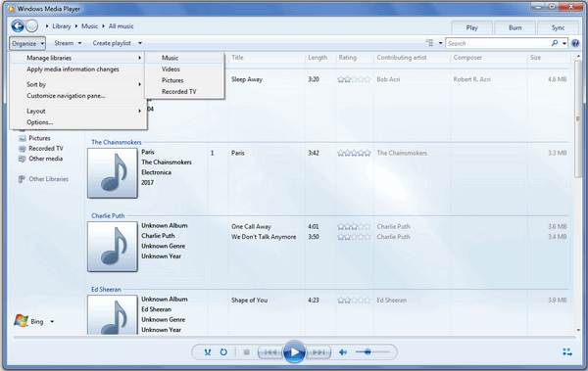The image size is (588, 371).
Task: Start playback with Play button
Action: 294,351
